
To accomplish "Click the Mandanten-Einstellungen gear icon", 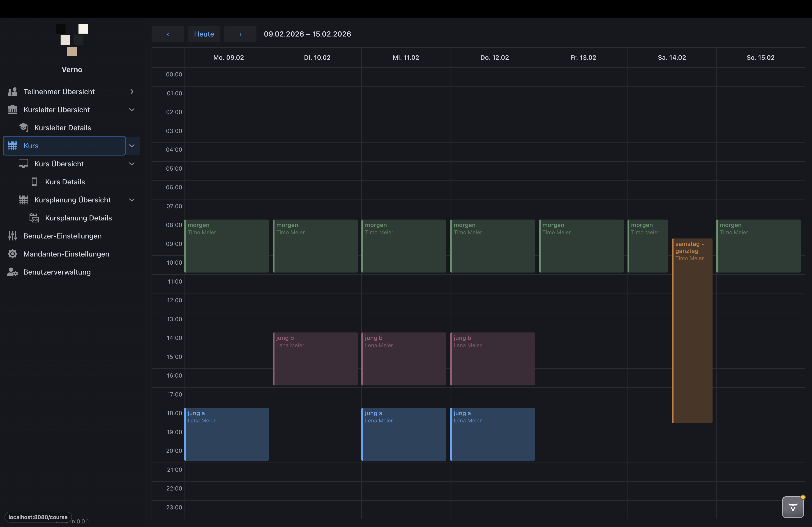I will pos(13,254).
